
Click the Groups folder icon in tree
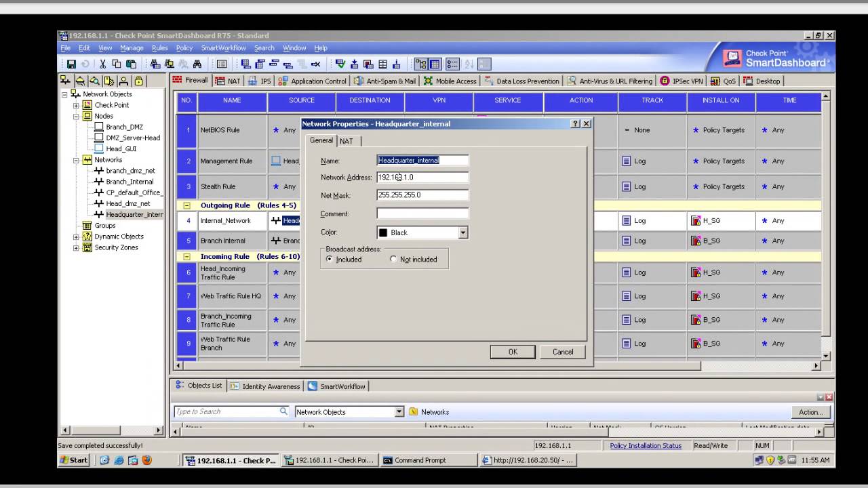87,226
